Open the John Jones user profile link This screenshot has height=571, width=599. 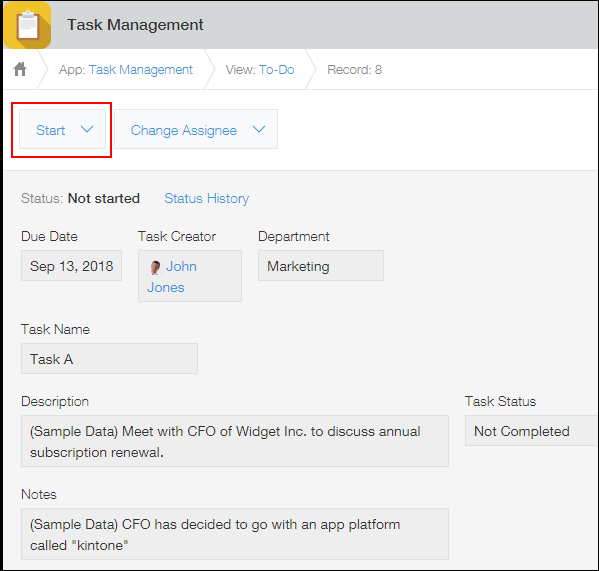tap(172, 277)
